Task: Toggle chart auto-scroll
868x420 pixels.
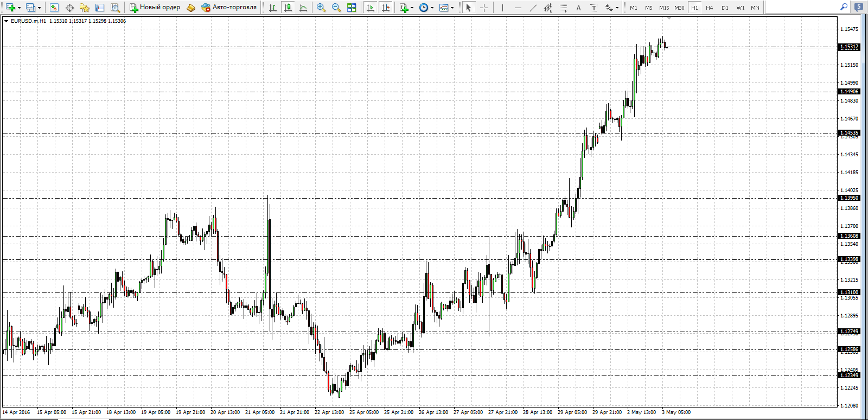Action: pos(371,8)
